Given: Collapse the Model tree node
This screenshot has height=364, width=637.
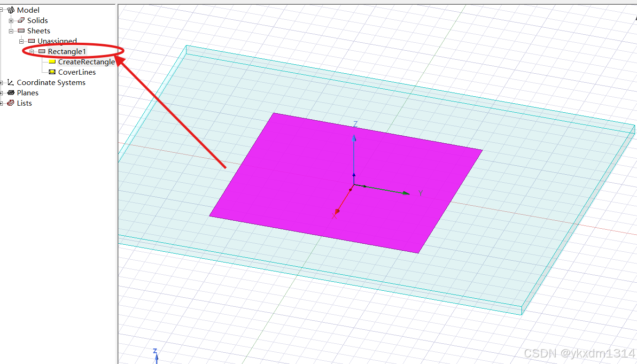Looking at the screenshot, I should [x=1, y=10].
